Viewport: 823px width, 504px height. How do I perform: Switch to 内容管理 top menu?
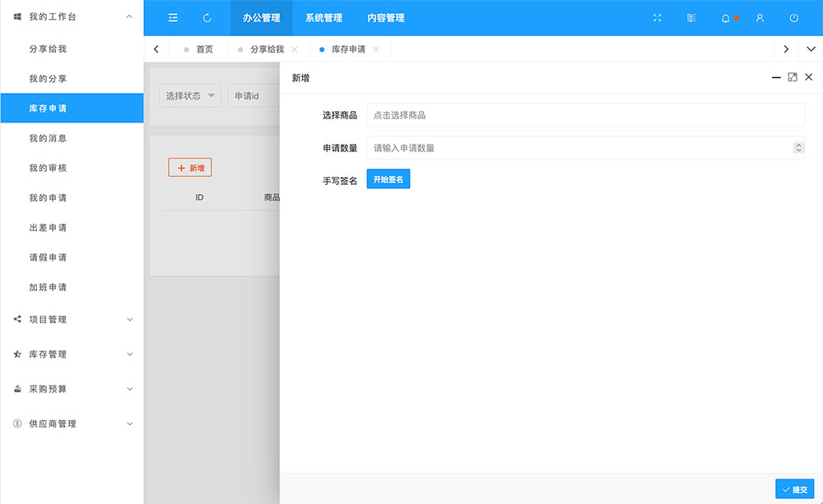tap(386, 18)
